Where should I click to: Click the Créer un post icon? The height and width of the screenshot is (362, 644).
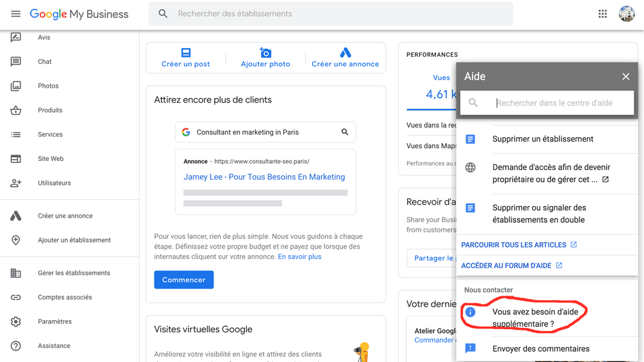point(185,53)
